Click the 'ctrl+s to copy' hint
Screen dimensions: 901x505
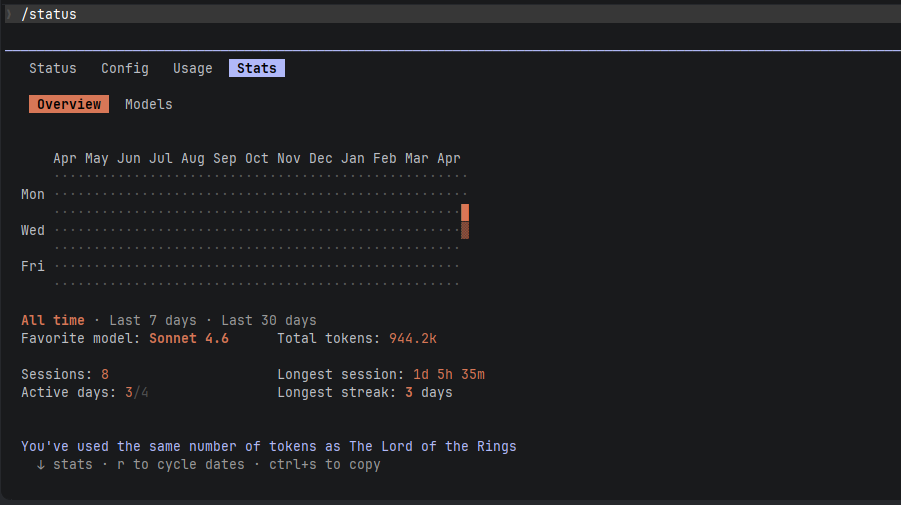(x=325, y=464)
